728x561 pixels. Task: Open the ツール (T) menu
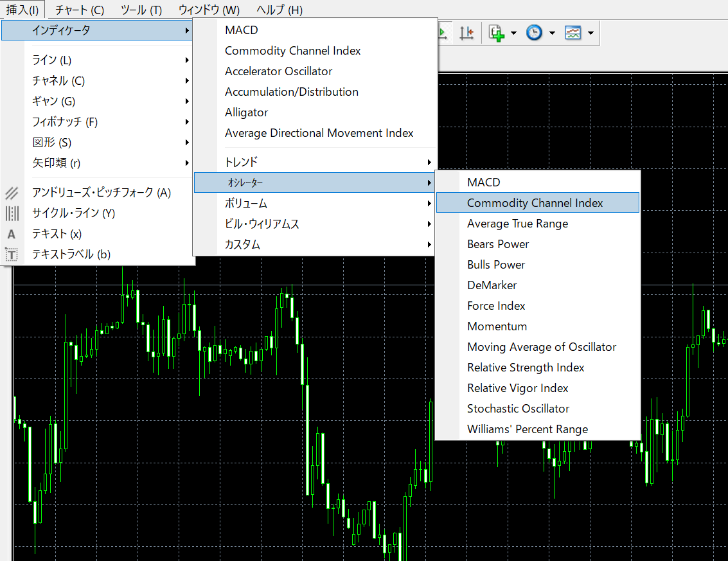pos(141,10)
